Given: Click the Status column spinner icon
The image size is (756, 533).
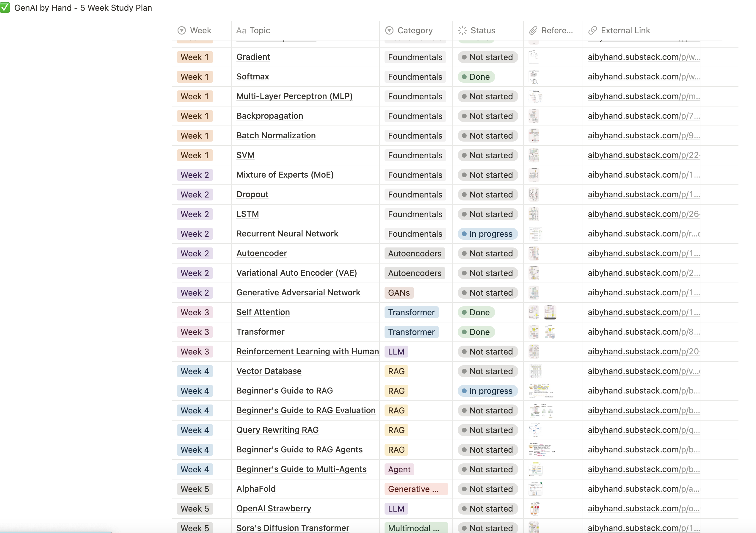Looking at the screenshot, I should pos(462,31).
